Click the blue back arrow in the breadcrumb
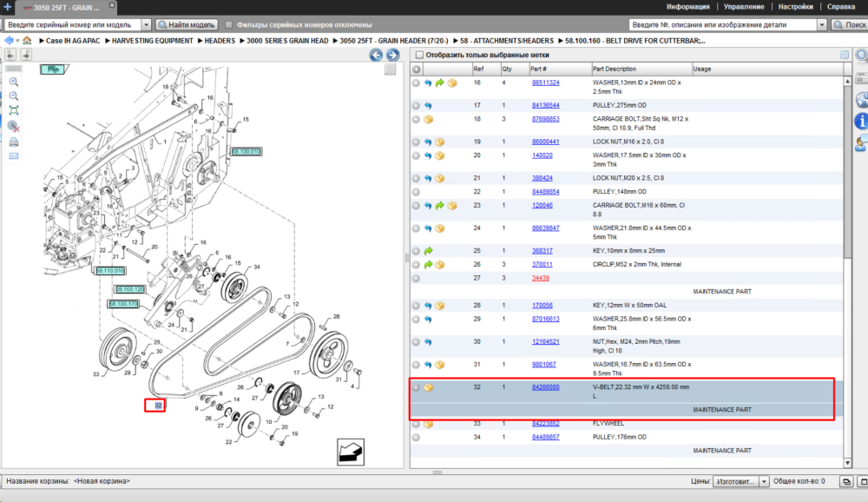The image size is (868, 502). [9, 41]
